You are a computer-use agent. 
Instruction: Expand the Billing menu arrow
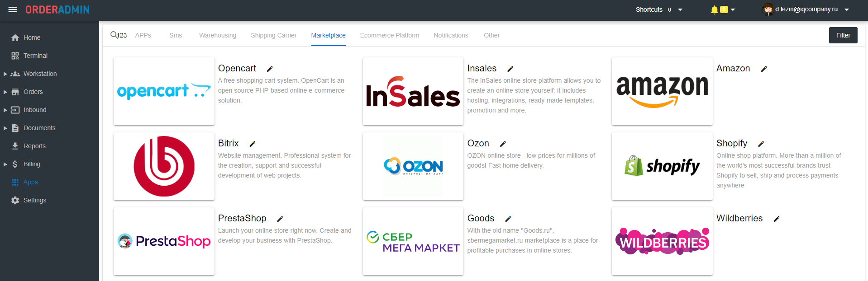(5, 164)
